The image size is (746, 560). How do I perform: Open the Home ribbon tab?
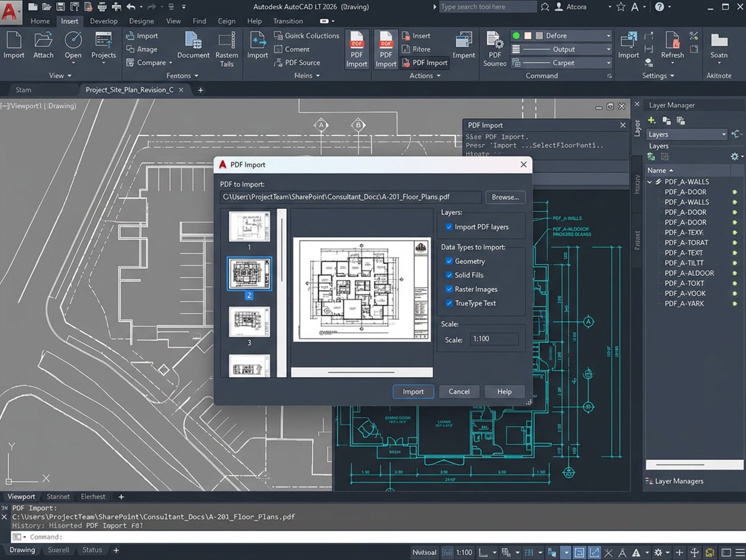click(x=40, y=21)
